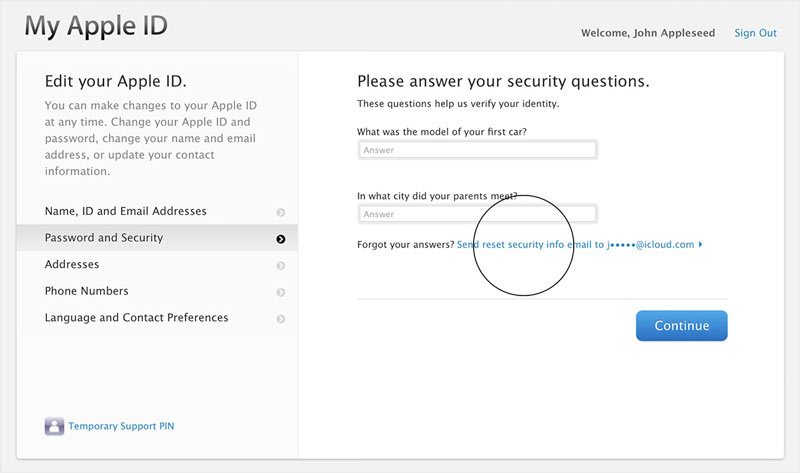The width and height of the screenshot is (800, 473).
Task: Click the arrow icon next to Addresses
Action: (x=281, y=266)
